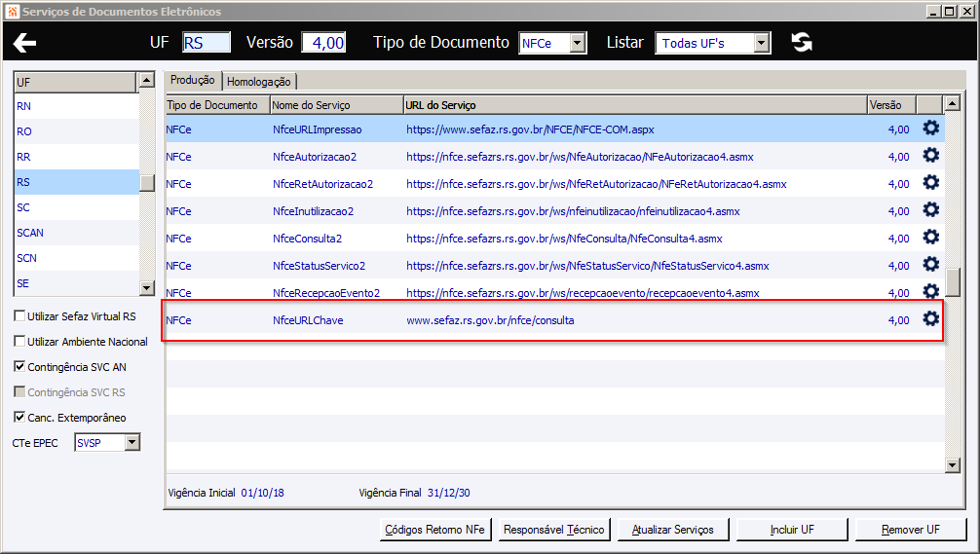The height and width of the screenshot is (554, 980).
Task: Enable Utilizar Ambiente Nacional checkbox
Action: click(19, 341)
